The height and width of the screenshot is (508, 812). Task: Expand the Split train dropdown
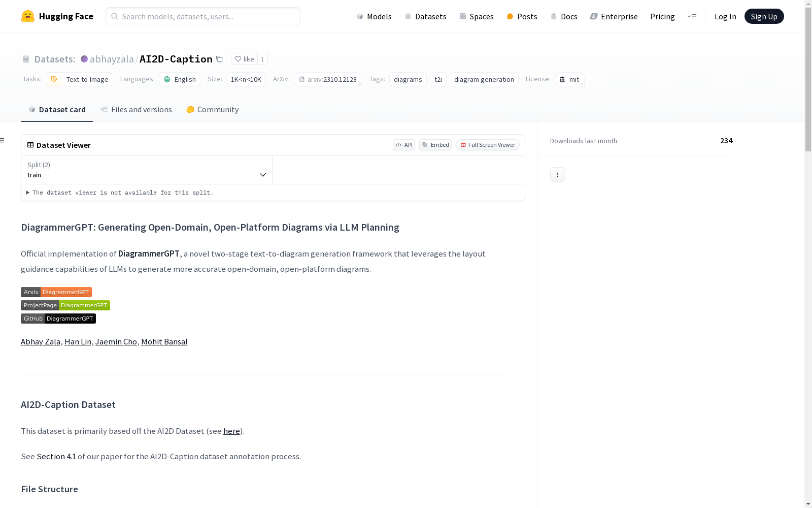click(147, 170)
